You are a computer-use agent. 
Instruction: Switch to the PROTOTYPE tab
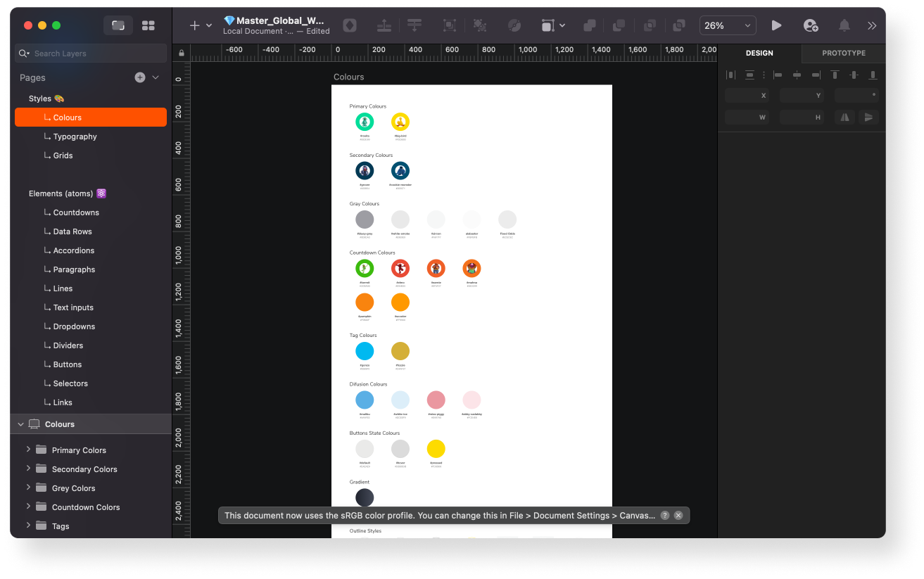[844, 53]
